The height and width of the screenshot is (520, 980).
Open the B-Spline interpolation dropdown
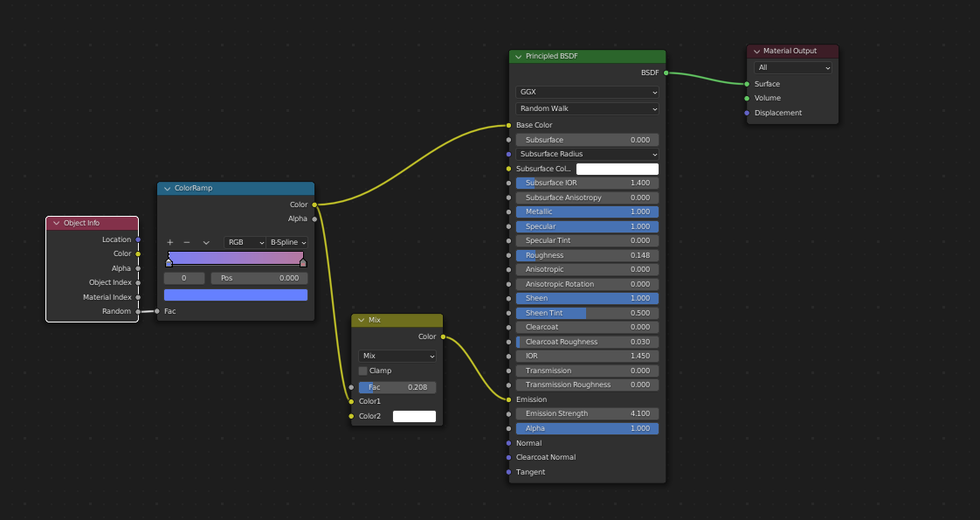tap(287, 242)
